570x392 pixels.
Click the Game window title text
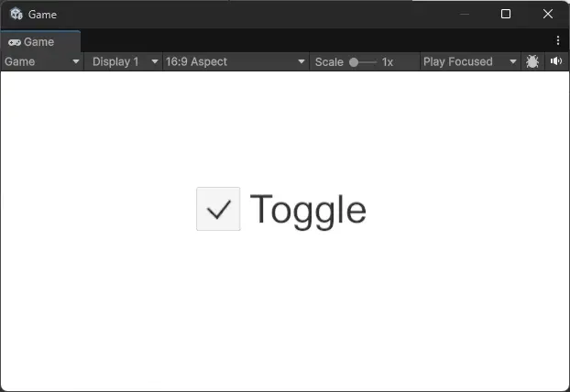(42, 15)
